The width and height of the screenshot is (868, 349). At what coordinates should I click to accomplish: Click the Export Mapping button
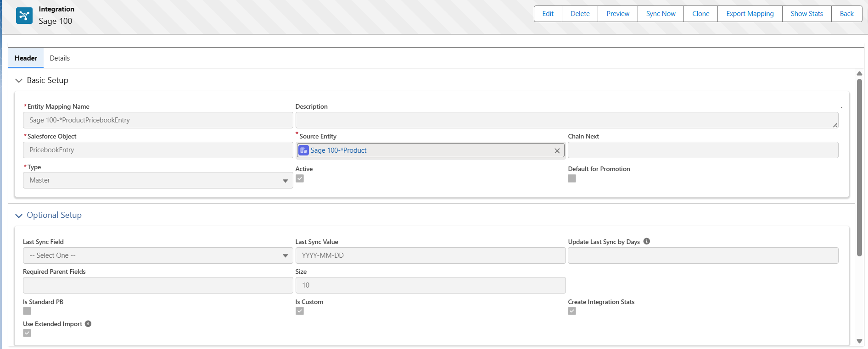[x=750, y=14]
